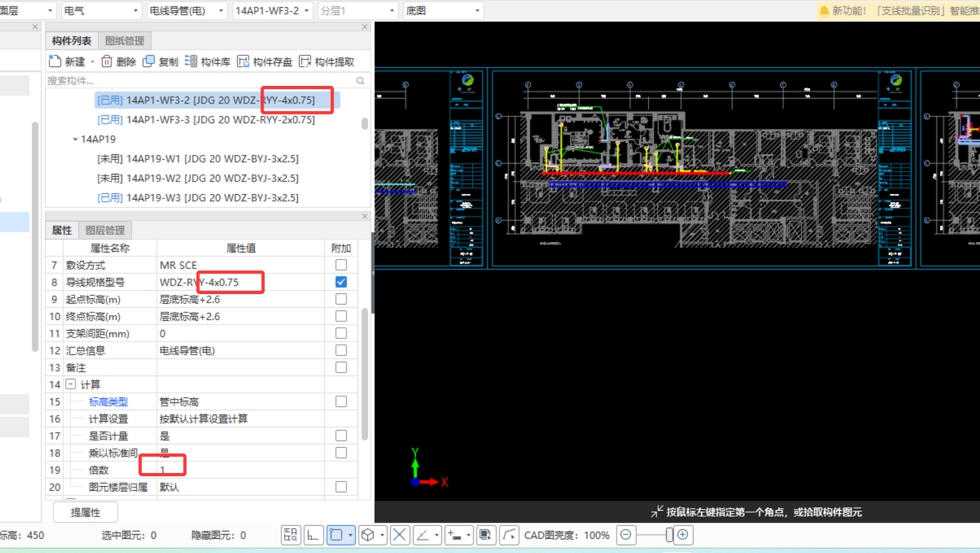Click the angle snap icon

(x=423, y=535)
